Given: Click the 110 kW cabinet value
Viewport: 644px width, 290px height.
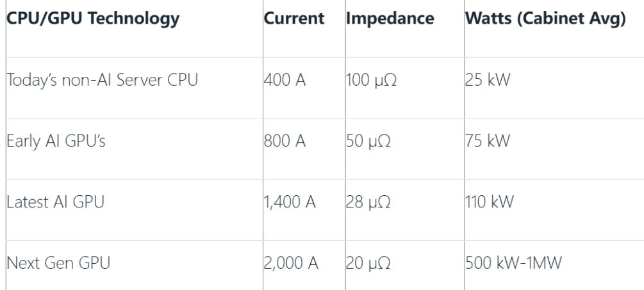Looking at the screenshot, I should click(489, 202).
